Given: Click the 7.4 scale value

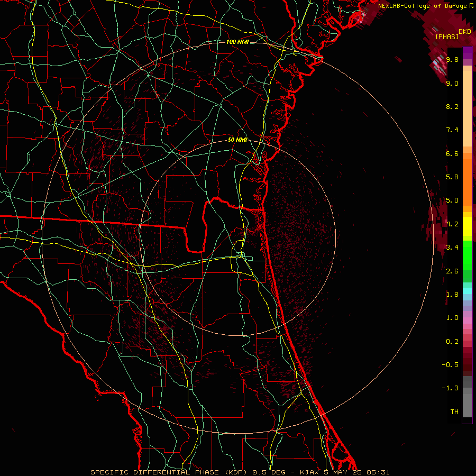Looking at the screenshot, I should (452, 130).
